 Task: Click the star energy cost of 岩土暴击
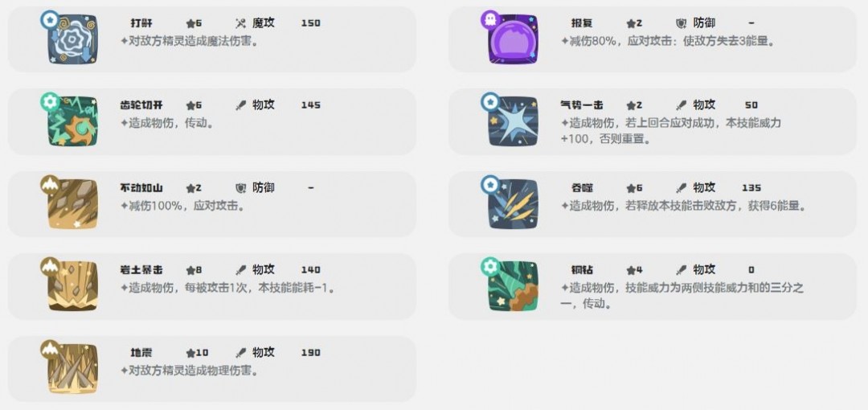(194, 270)
